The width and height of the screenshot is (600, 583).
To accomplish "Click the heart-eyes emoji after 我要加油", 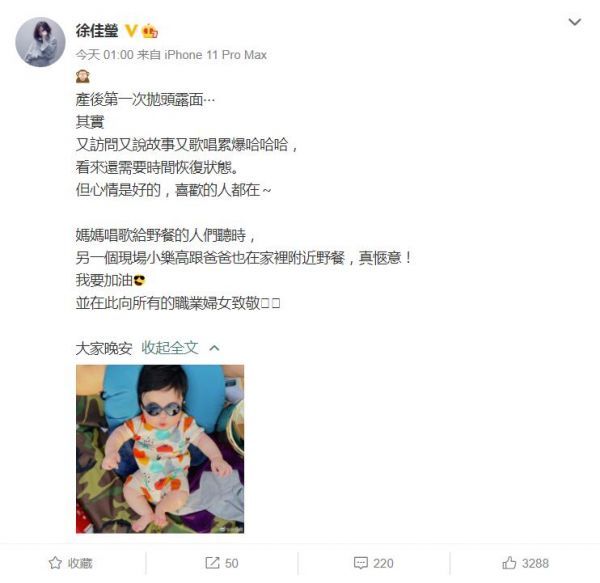I will (139, 280).
